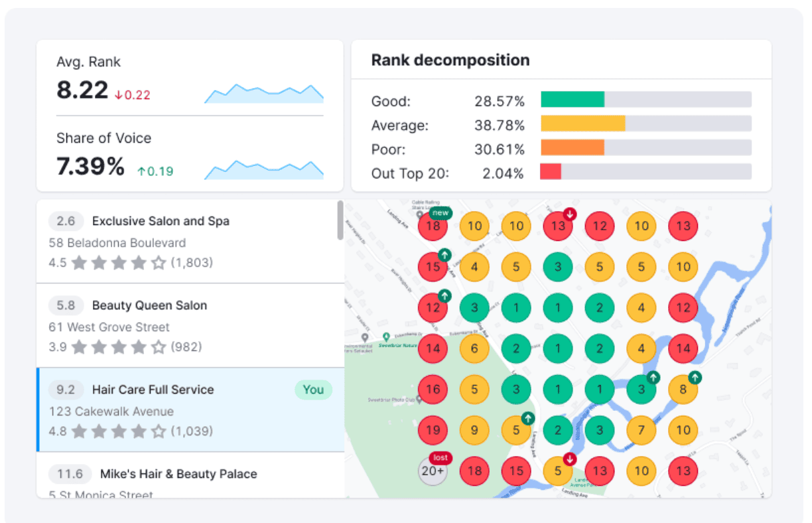This screenshot has width=812, height=523.
Task: Click the red pin ranked 18 next to lost pin
Action: click(474, 471)
